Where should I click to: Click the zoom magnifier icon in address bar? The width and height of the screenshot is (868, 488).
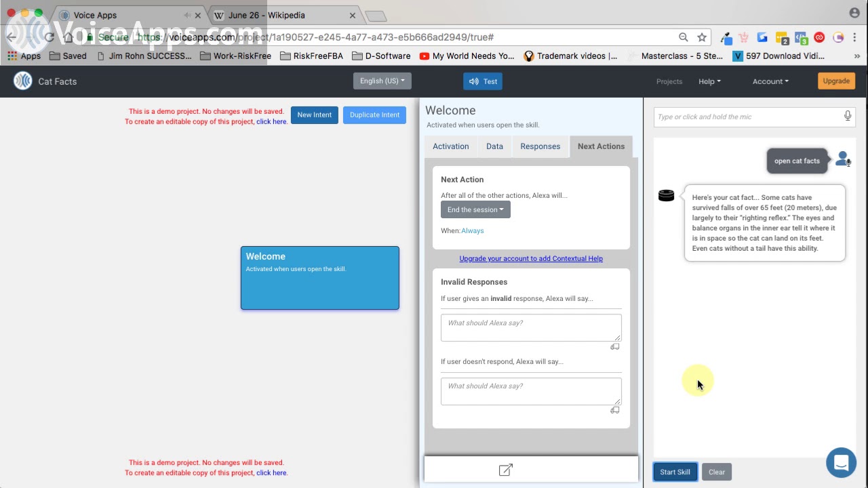(x=684, y=37)
